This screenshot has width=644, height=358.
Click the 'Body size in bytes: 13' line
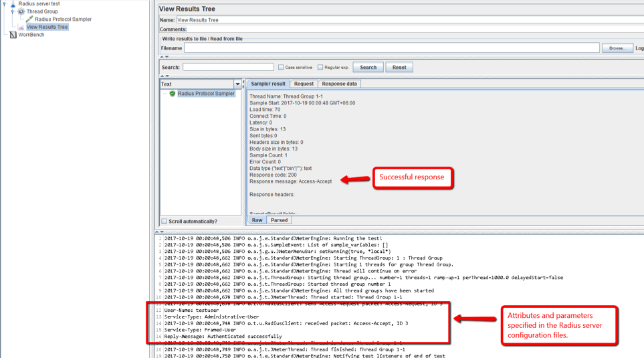[x=274, y=149]
